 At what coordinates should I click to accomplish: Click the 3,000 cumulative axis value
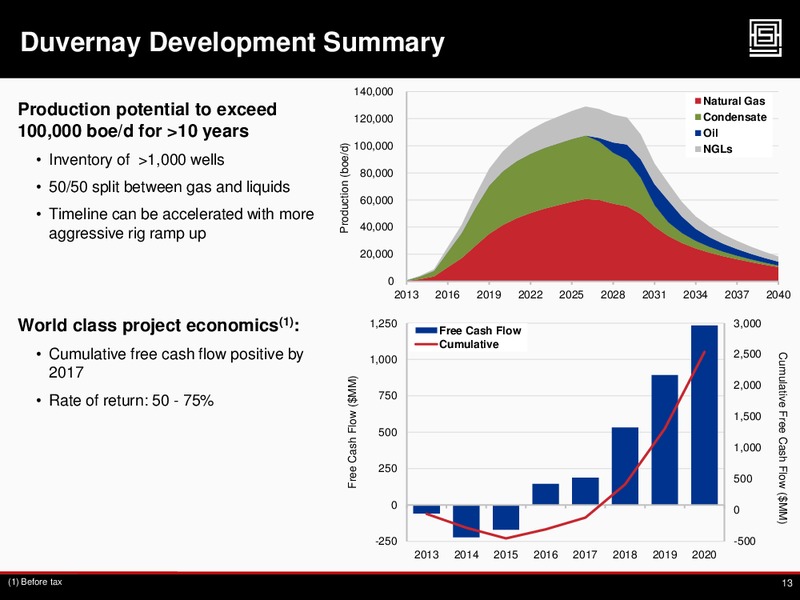tap(747, 323)
